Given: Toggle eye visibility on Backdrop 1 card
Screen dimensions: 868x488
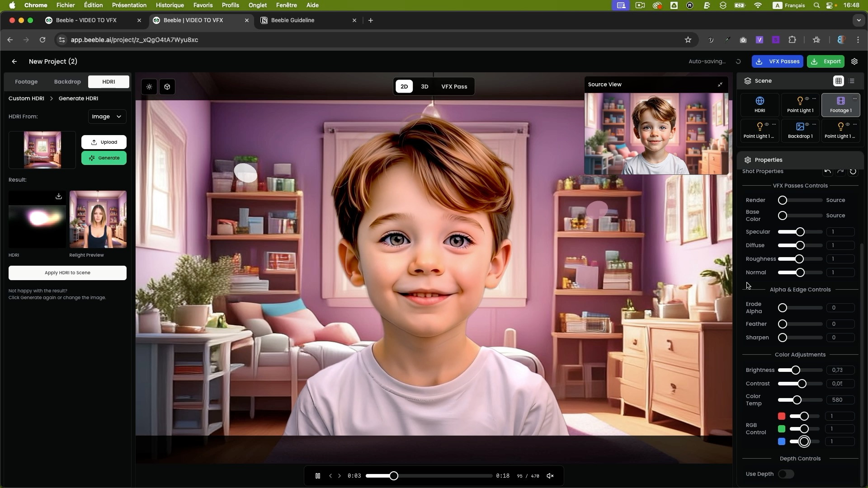Looking at the screenshot, I should [x=807, y=124].
